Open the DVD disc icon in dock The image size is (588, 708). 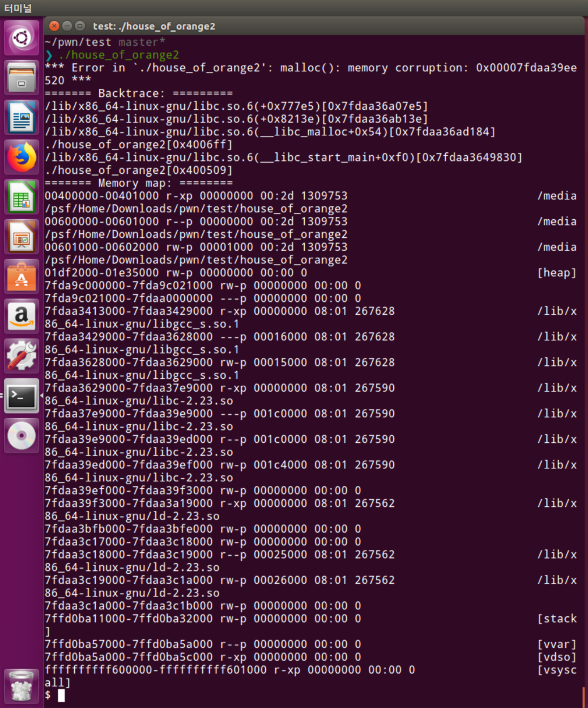click(x=22, y=436)
